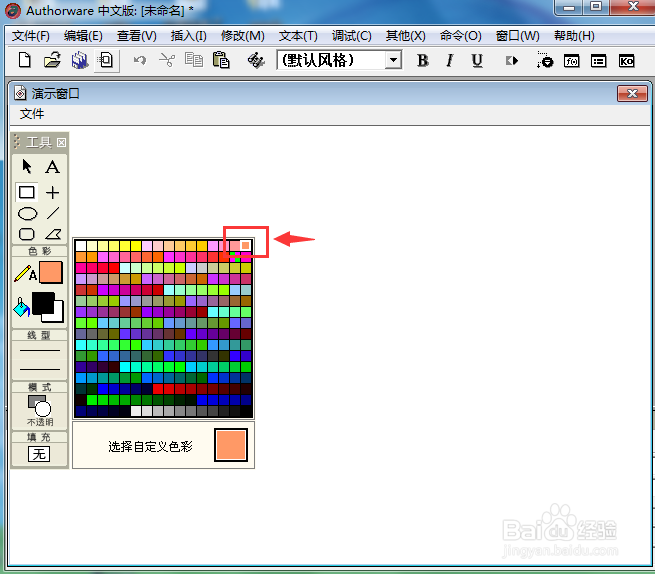This screenshot has width=655, height=574.
Task: Open the 编辑(E) menu
Action: click(x=83, y=36)
